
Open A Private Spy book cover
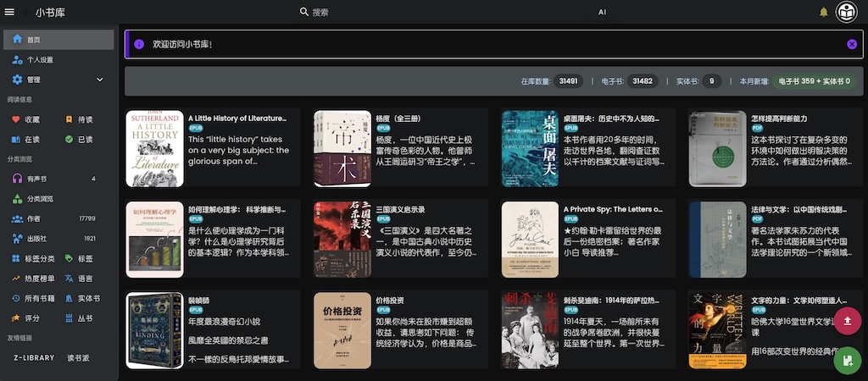[x=531, y=240]
